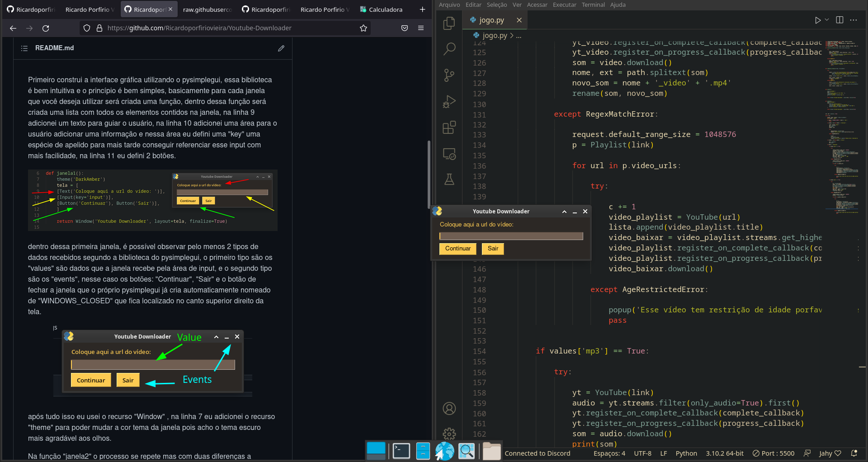
Task: Split the editor to the right
Action: pyautogui.click(x=840, y=20)
